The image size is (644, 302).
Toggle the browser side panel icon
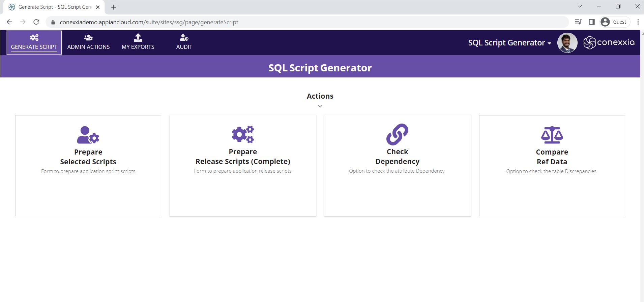click(x=591, y=22)
